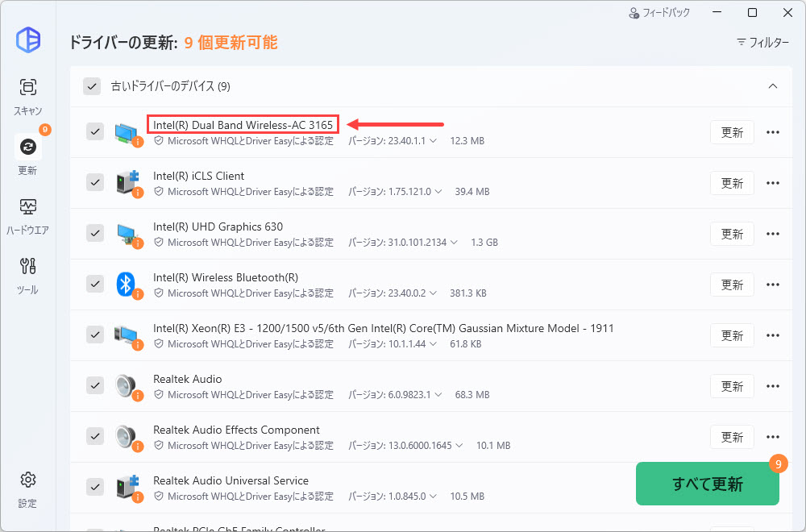Open more options for Realtek Audio Effects Component
Screen dimensions: 806x532
773,437
